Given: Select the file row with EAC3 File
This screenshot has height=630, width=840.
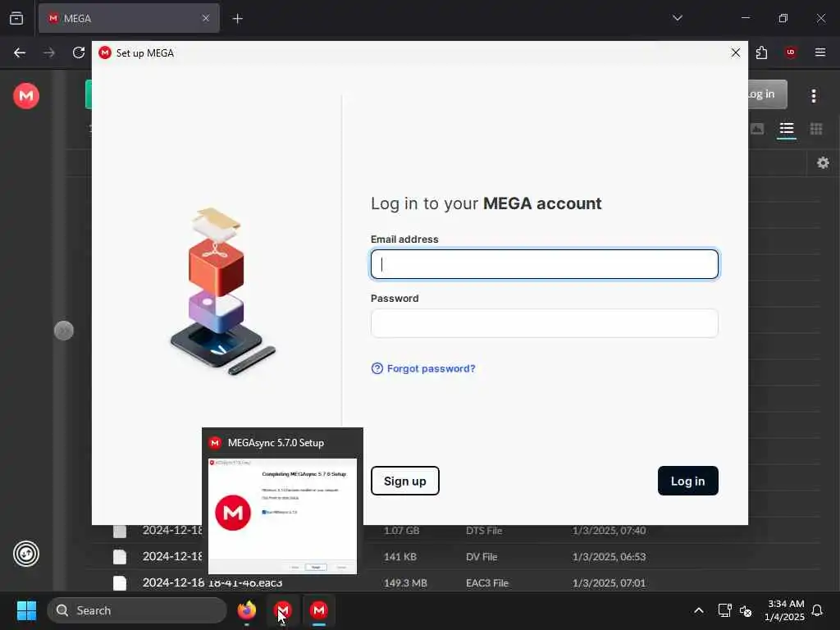Looking at the screenshot, I should (455, 583).
